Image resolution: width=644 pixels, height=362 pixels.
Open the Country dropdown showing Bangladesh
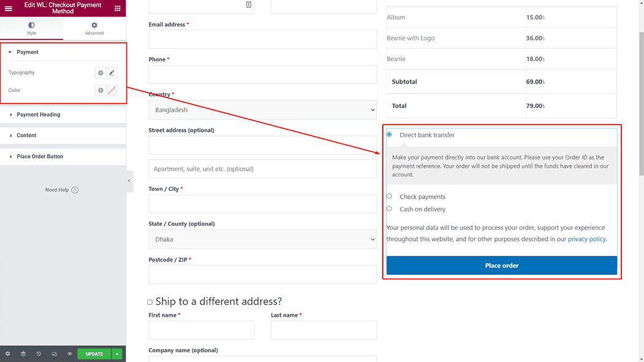[263, 110]
